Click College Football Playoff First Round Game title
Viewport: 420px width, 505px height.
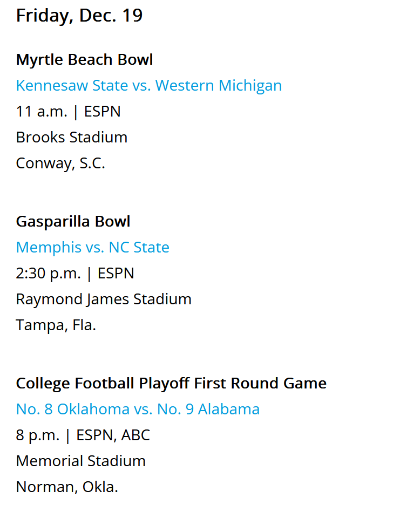(171, 384)
